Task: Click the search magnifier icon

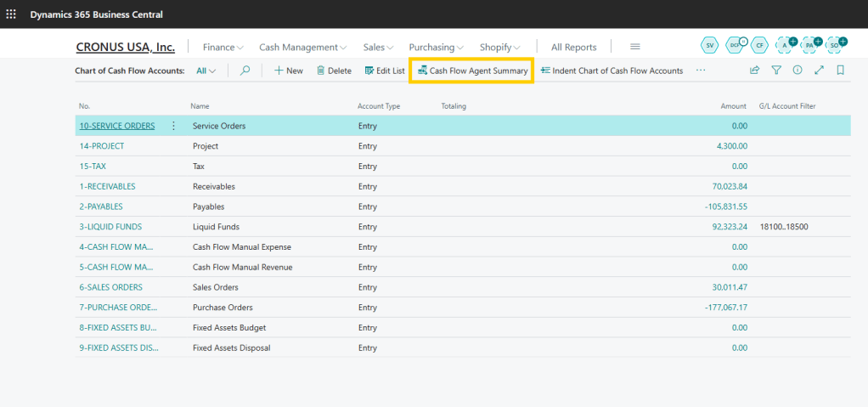Action: point(245,71)
